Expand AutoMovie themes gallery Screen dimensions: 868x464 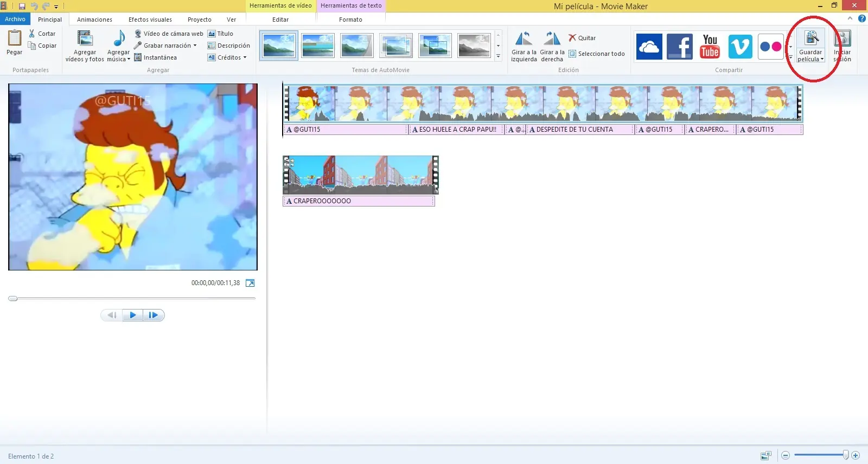498,56
